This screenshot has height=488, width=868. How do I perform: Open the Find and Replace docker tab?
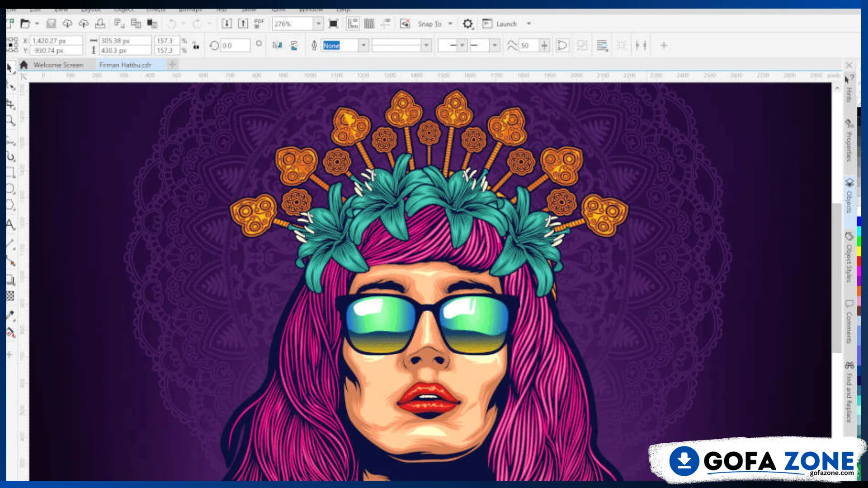tap(849, 393)
